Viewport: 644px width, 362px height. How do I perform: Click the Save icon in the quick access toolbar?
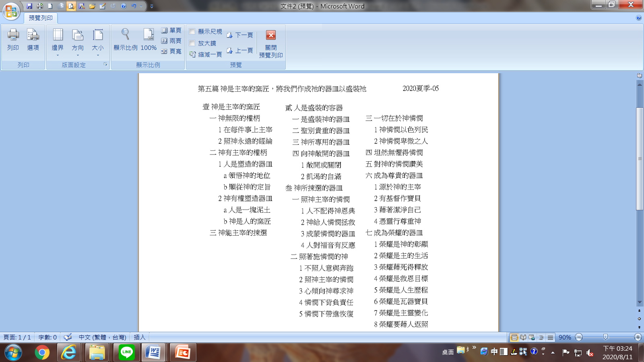29,6
